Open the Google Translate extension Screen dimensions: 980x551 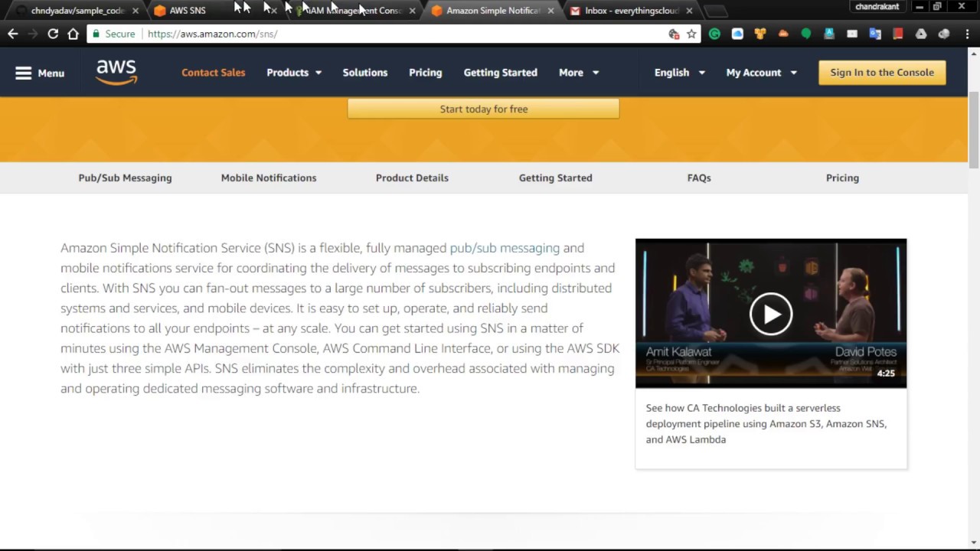tap(875, 34)
